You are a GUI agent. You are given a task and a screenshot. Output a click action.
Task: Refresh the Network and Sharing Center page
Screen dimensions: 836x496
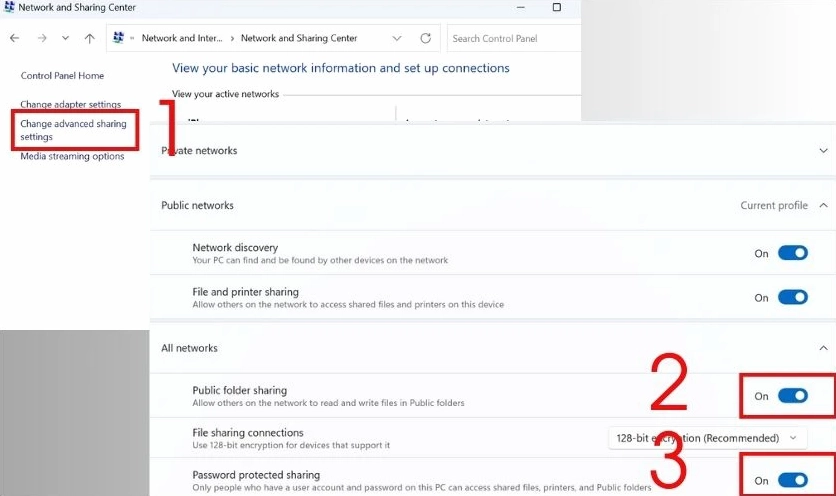point(425,38)
